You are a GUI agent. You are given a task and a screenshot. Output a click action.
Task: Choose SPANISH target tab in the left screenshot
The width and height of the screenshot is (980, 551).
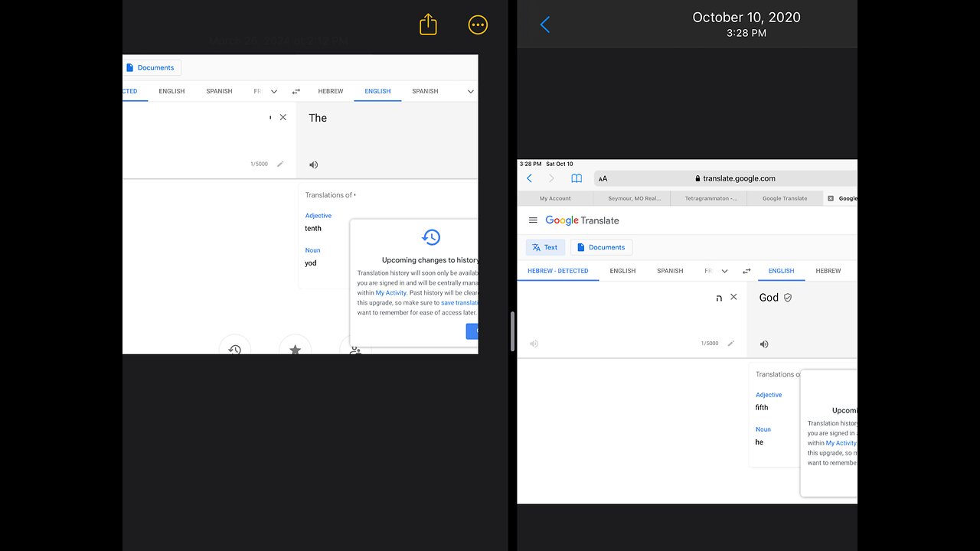tap(425, 91)
